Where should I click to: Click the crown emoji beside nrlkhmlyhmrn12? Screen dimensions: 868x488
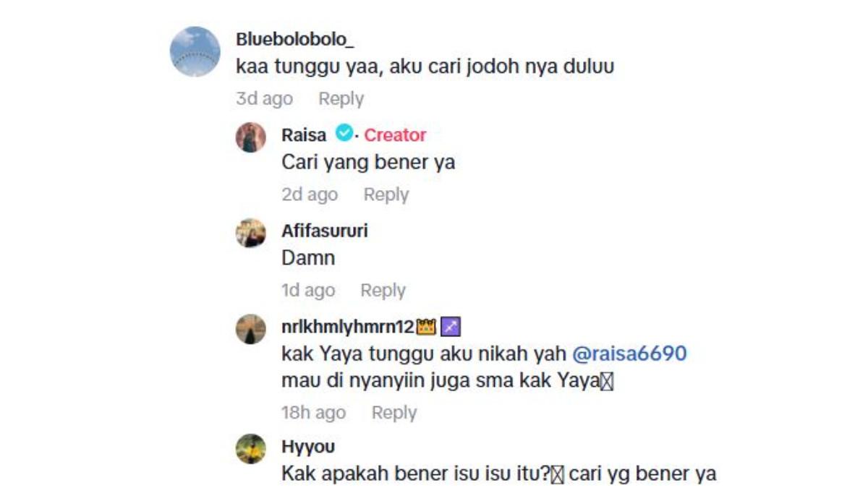pyautogui.click(x=427, y=327)
